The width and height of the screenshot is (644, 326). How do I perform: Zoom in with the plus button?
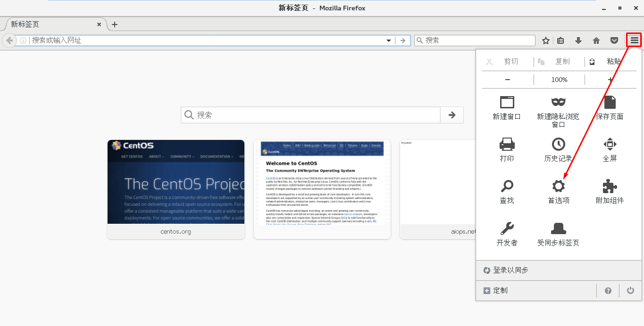611,80
